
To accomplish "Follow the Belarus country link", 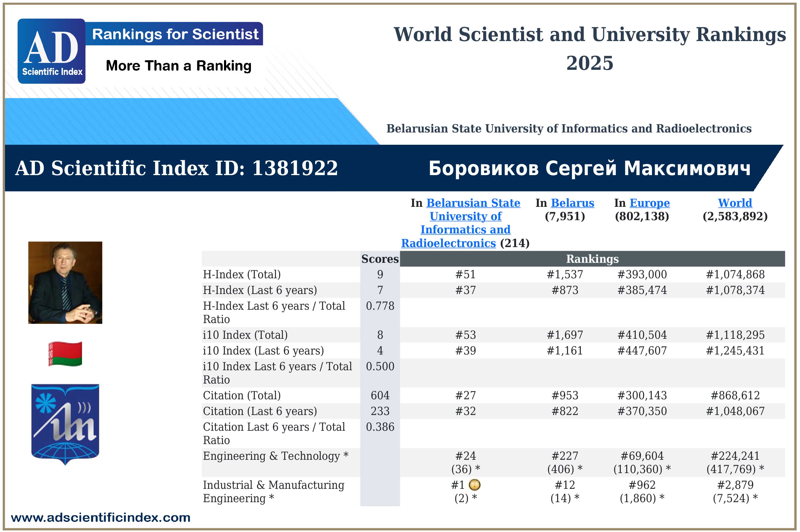I will point(572,203).
